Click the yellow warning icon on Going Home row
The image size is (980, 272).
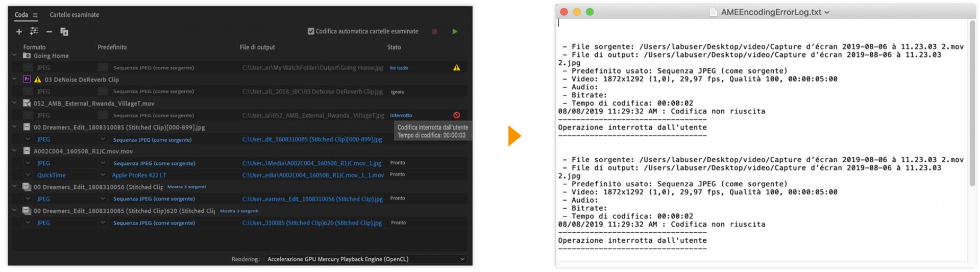(x=456, y=67)
